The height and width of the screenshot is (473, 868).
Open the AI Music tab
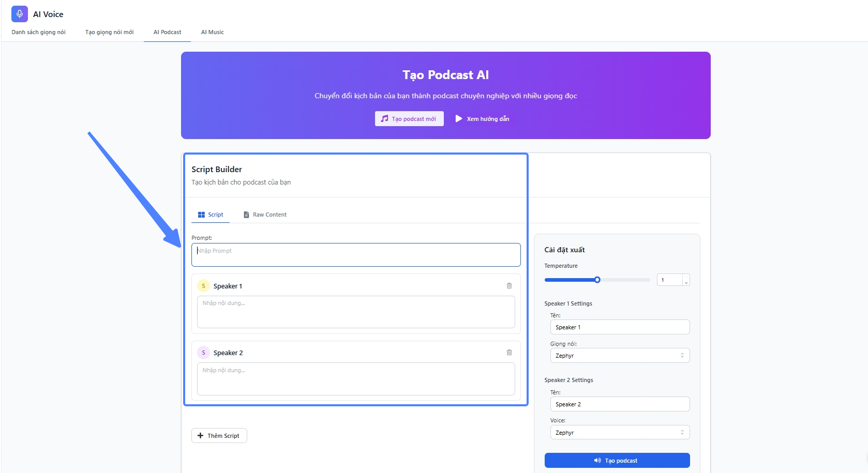click(212, 32)
